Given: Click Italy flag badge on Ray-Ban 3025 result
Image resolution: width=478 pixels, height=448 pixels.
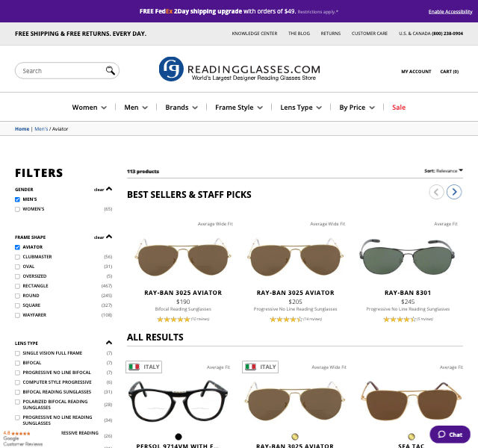Looking at the screenshot, I should (261, 367).
